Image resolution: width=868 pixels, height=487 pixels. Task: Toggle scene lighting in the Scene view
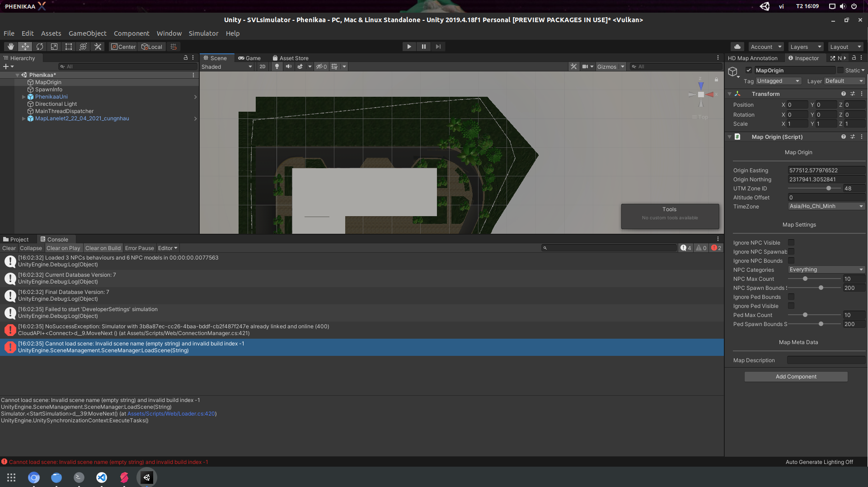click(277, 66)
